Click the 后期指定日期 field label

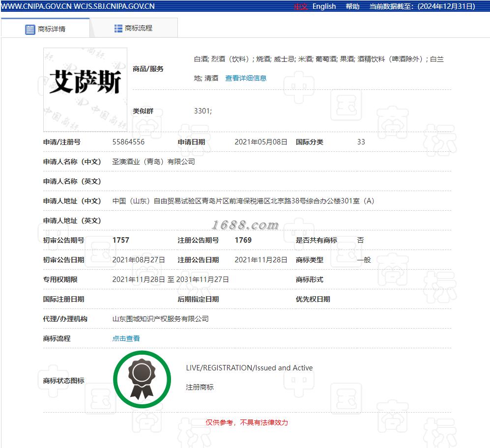pos(198,299)
